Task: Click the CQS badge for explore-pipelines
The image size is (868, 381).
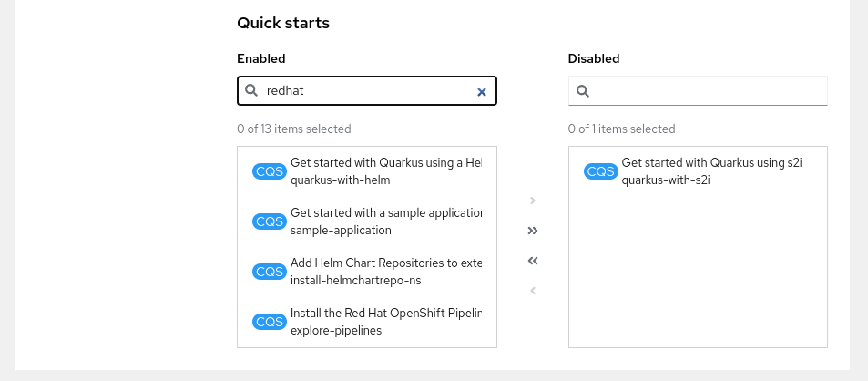Action: point(270,322)
